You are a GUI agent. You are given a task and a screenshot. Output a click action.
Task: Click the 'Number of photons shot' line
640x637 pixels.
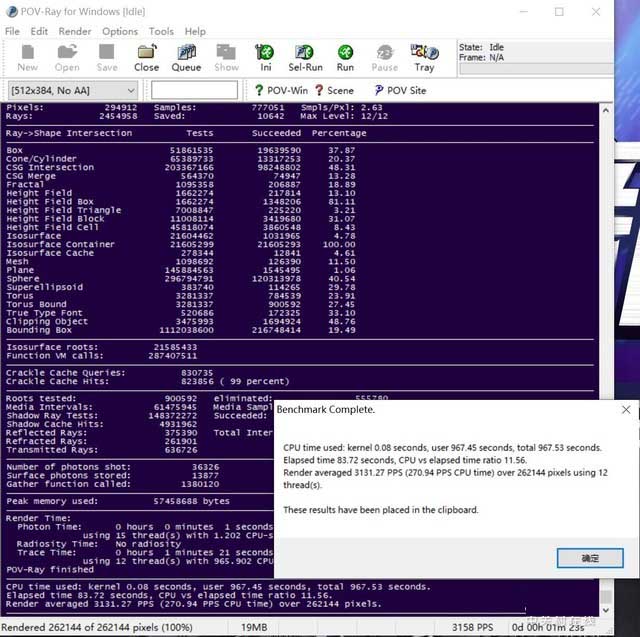coord(113,467)
